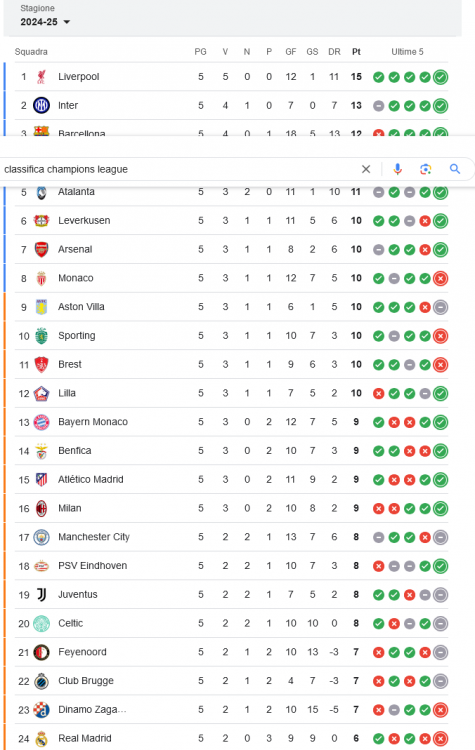Image resolution: width=475 pixels, height=750 pixels.
Task: Open the Arsenal team link
Action: [75, 249]
